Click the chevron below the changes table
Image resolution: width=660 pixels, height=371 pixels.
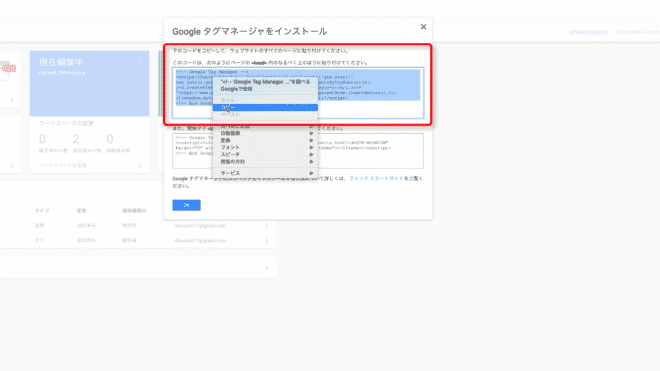pos(266,267)
